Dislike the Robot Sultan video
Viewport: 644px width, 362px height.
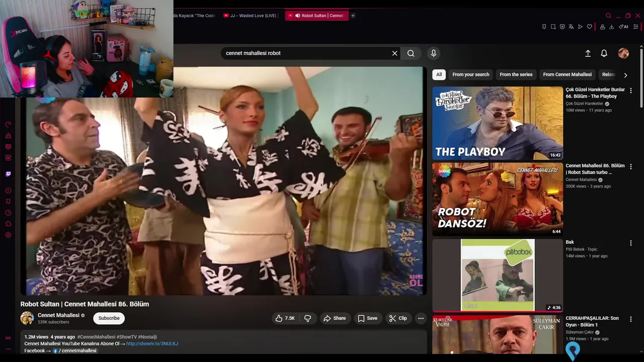pyautogui.click(x=308, y=318)
